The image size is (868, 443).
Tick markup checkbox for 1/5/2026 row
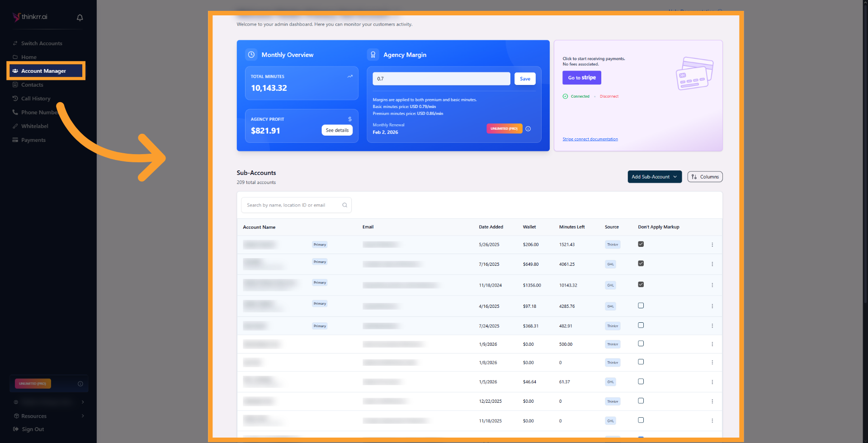[641, 382]
